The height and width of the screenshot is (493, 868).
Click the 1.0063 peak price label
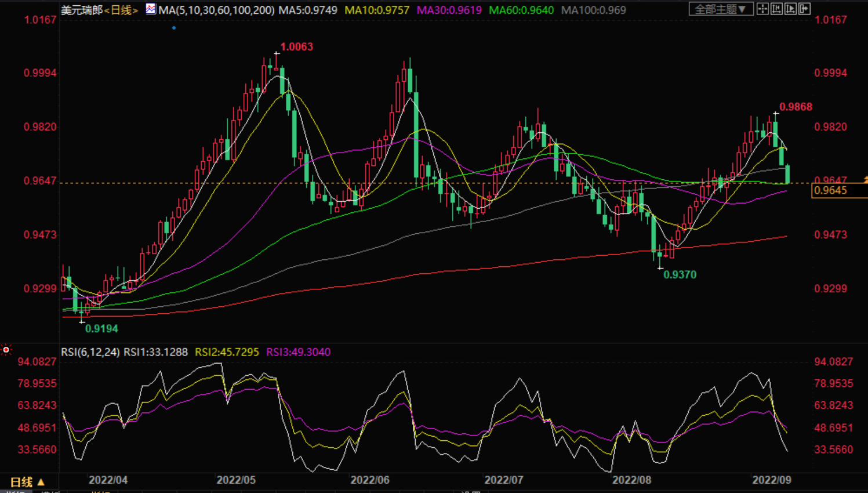(x=296, y=47)
